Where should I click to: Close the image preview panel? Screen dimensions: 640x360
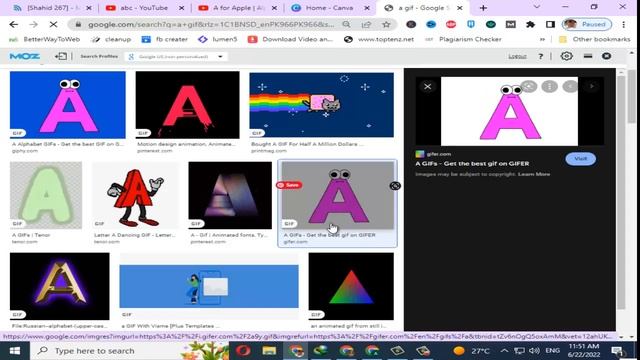[x=427, y=87]
